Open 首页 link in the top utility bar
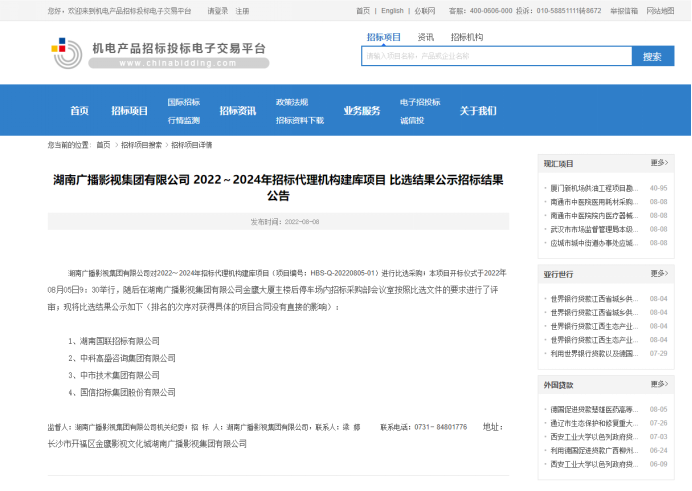Viewport: 692px width, 491px height. click(363, 11)
